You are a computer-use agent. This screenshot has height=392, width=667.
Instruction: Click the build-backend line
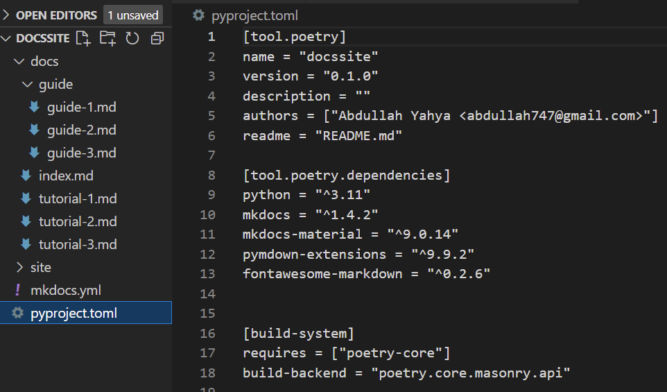point(406,373)
